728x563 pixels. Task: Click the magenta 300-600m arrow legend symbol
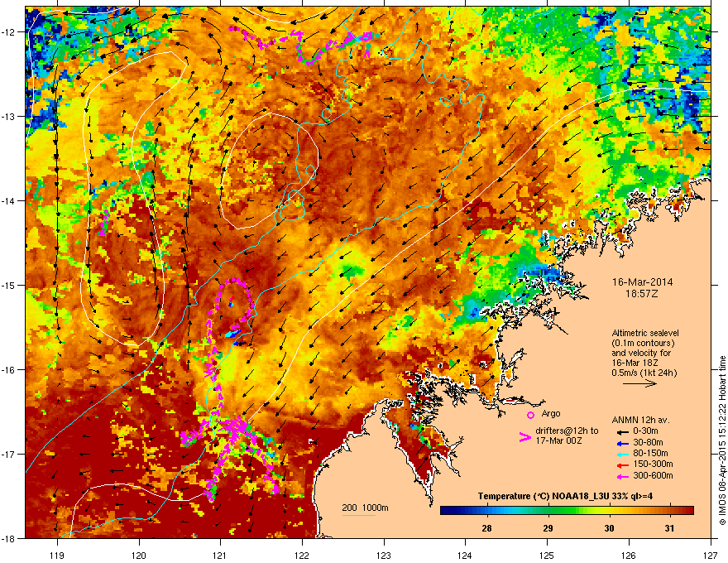point(621,477)
